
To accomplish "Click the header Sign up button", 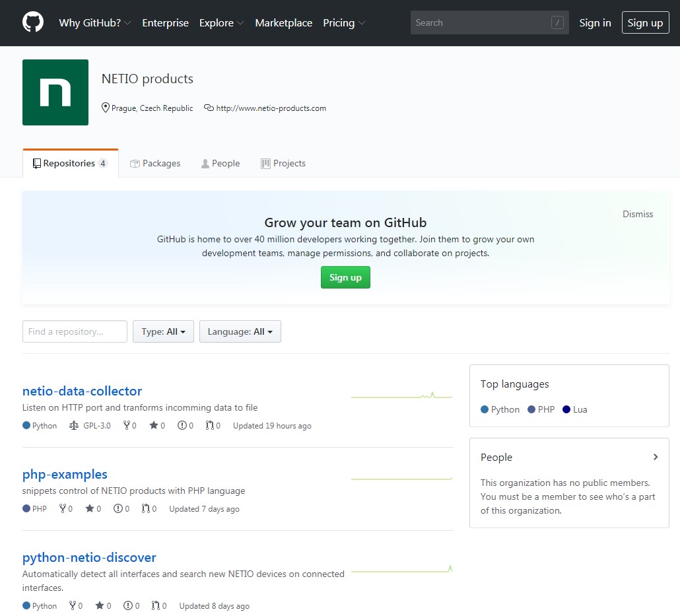I will pos(645,22).
